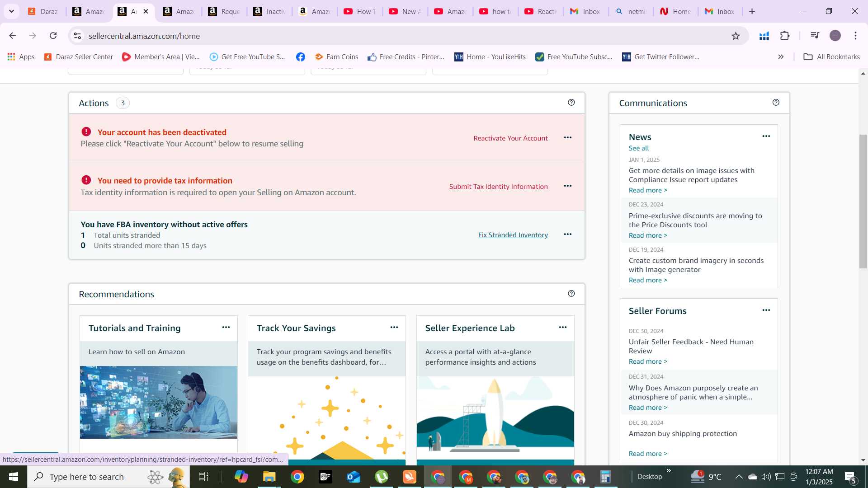Open Chrome three-dot menu
This screenshot has height=488, width=868.
click(x=855, y=36)
